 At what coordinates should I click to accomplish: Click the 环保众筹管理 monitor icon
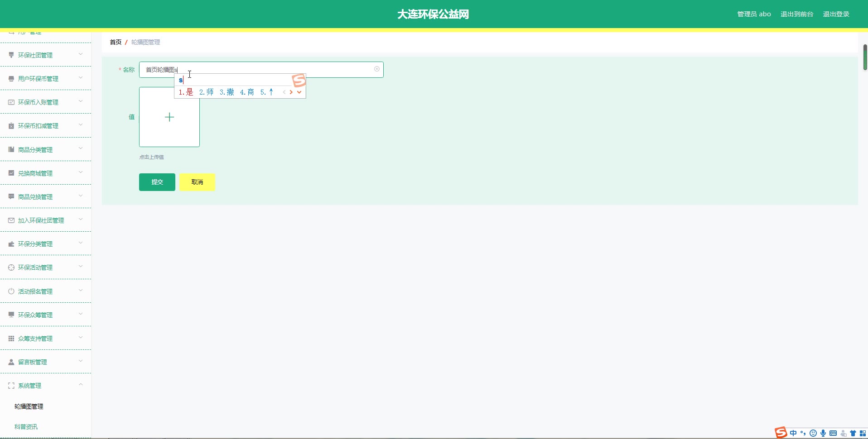click(11, 315)
